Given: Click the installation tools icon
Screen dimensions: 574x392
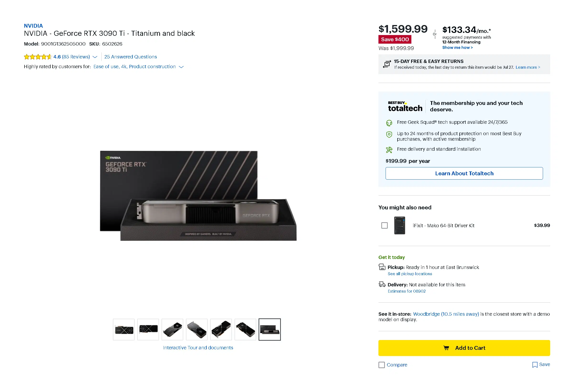Looking at the screenshot, I should [x=389, y=150].
